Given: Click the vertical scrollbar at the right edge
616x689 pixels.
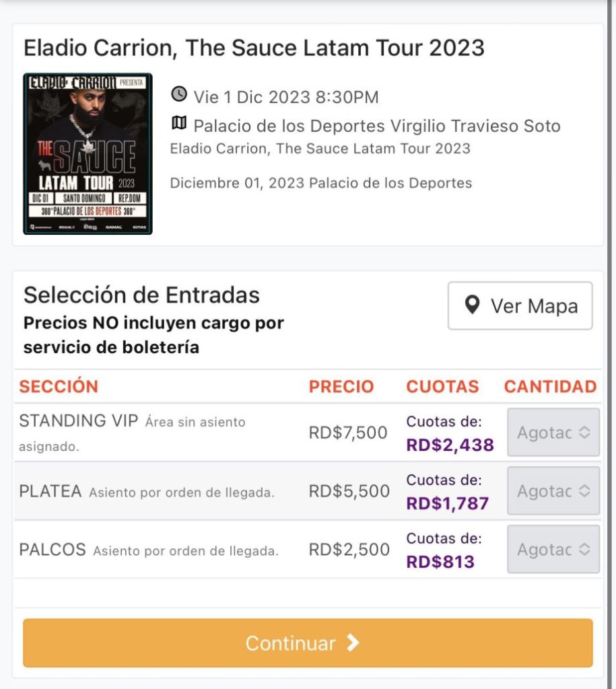Looking at the screenshot, I should coord(609,344).
